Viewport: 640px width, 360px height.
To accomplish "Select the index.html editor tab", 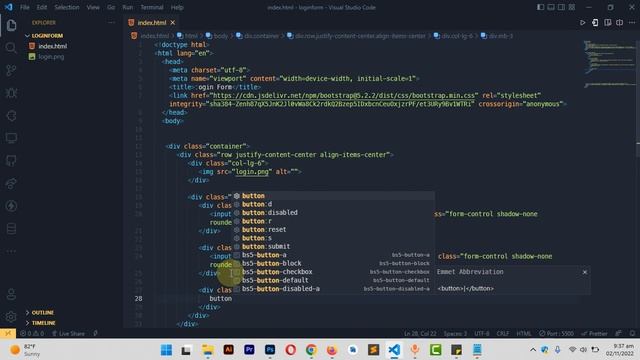I will click(151, 23).
